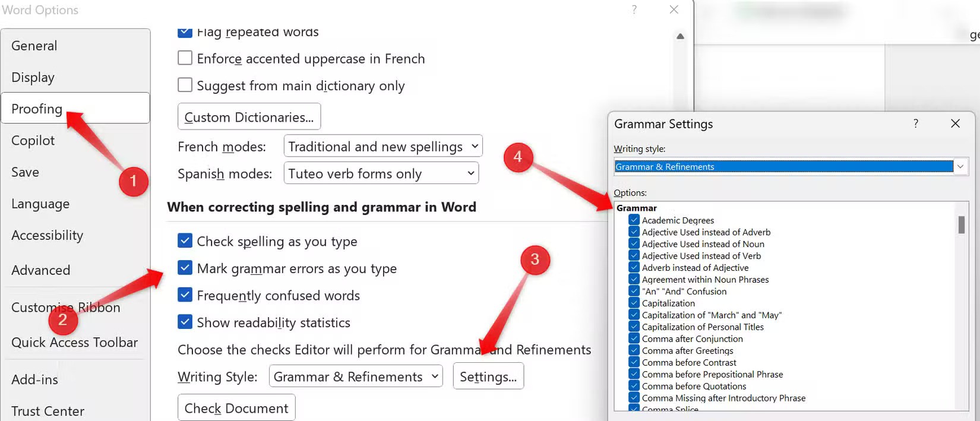Toggle Check spelling as you type
The image size is (980, 421).
pyautogui.click(x=185, y=241)
